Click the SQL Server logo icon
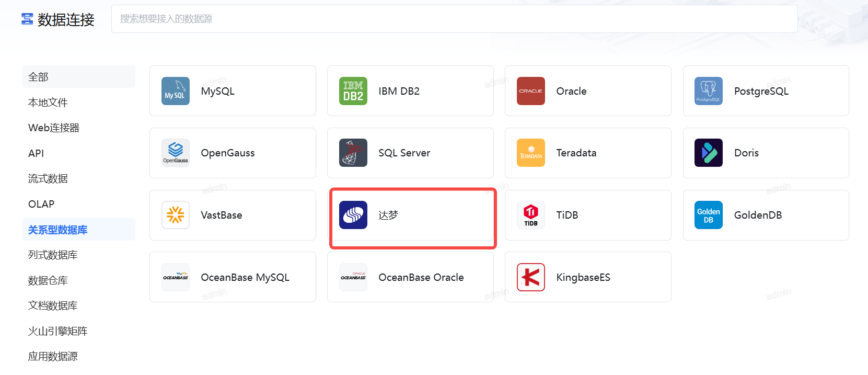This screenshot has height=375, width=868. coord(353,153)
